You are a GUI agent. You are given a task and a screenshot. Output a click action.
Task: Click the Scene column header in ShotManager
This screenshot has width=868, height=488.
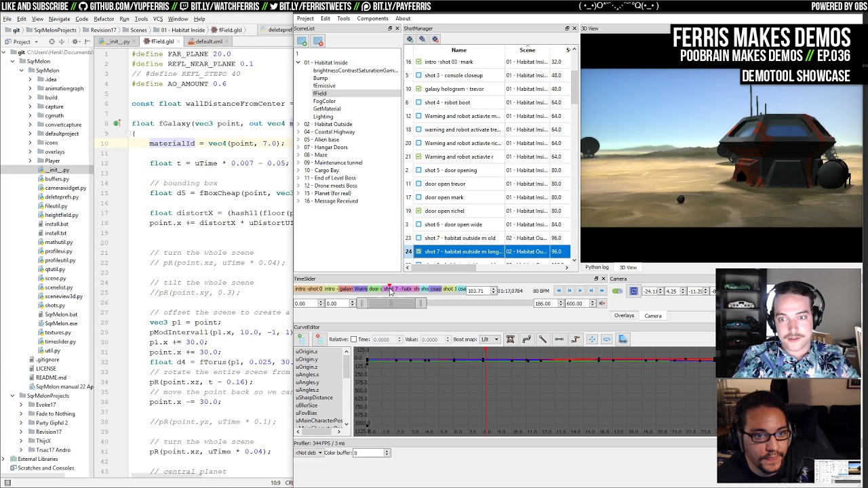click(527, 49)
